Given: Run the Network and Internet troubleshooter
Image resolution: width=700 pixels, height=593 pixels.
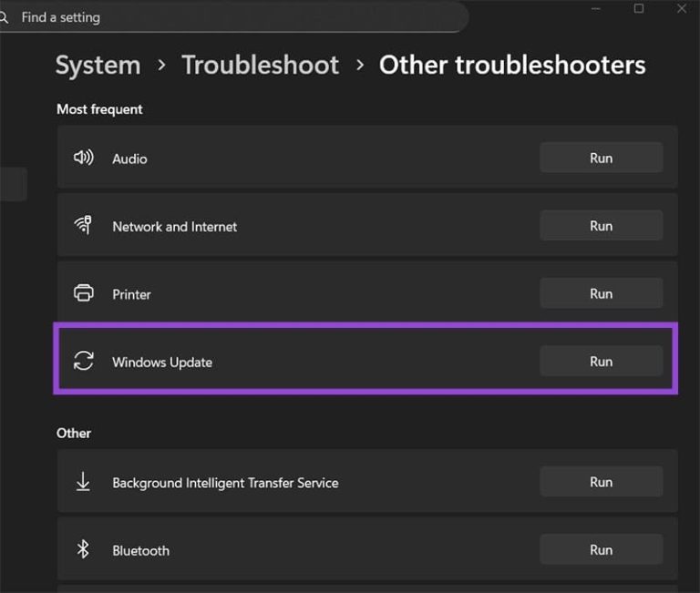Looking at the screenshot, I should pos(601,225).
